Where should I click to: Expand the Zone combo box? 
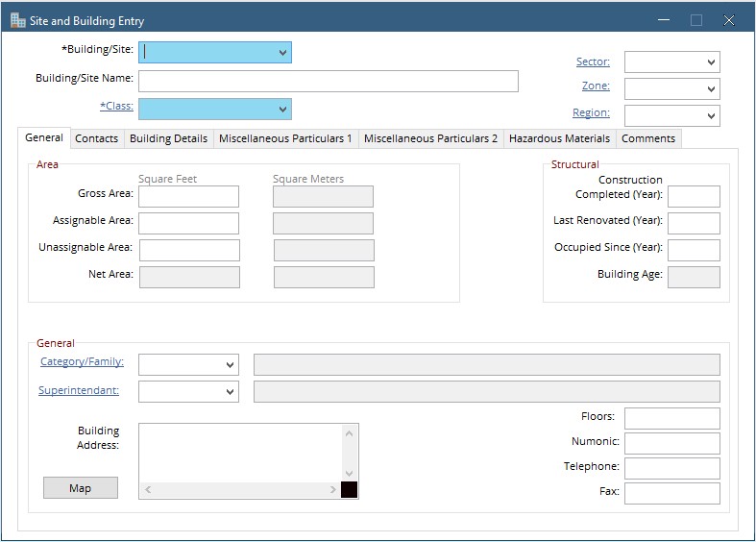click(x=711, y=89)
